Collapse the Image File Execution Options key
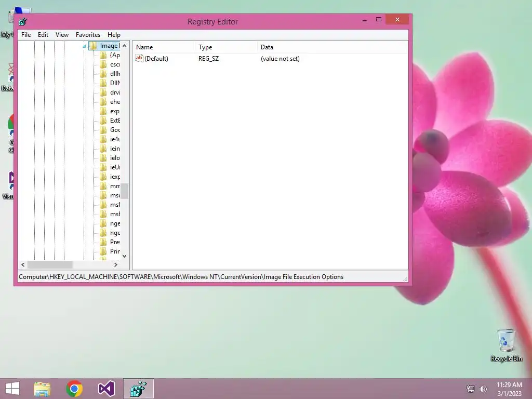Image resolution: width=532 pixels, height=399 pixels. 84,46
